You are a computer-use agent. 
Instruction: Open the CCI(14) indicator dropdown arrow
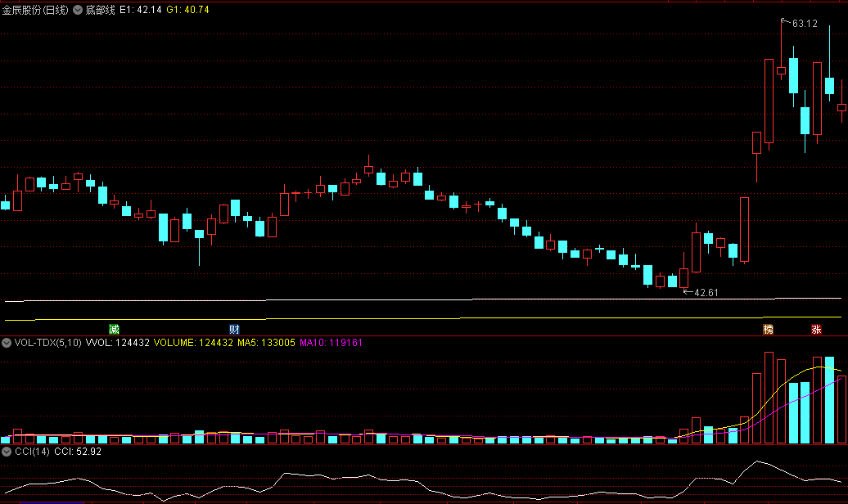point(7,452)
